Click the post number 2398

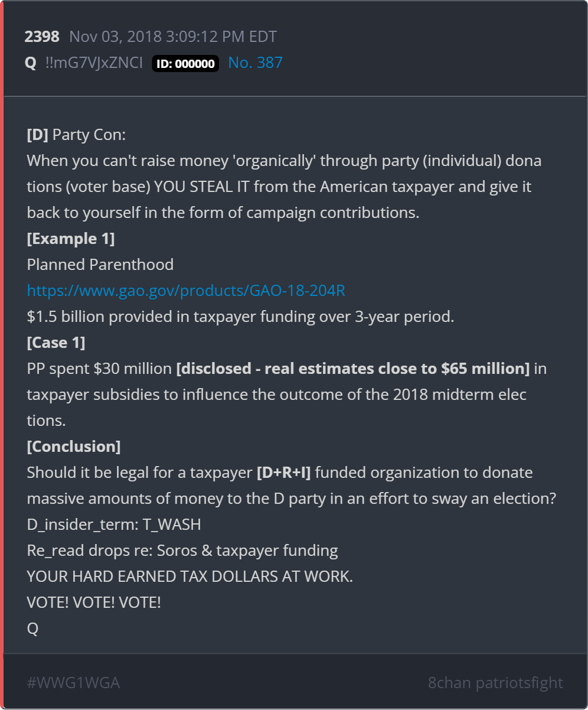tap(42, 37)
